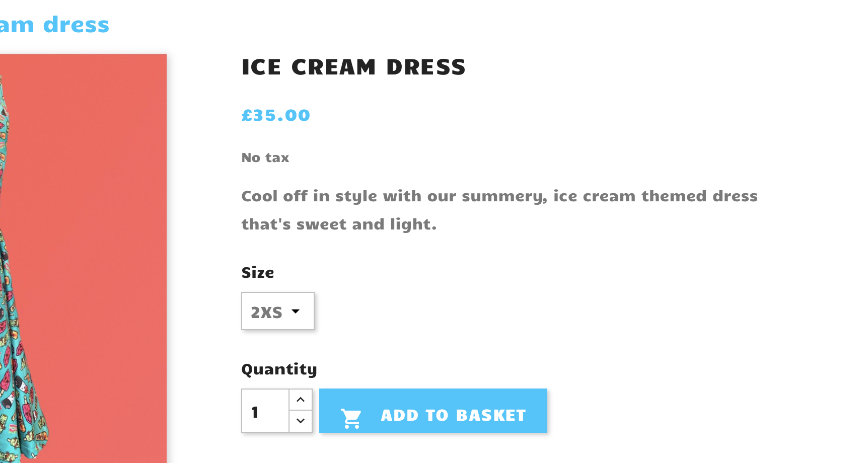Click the 'that's sweet and light' text
Viewport: 868px width, 463px height.
pos(338,224)
